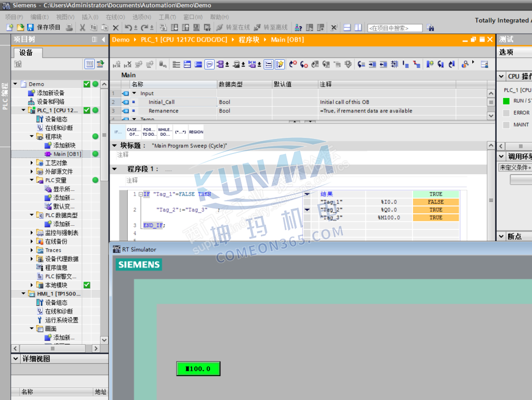Start simulation using the simulation icon

pyautogui.click(x=196, y=28)
